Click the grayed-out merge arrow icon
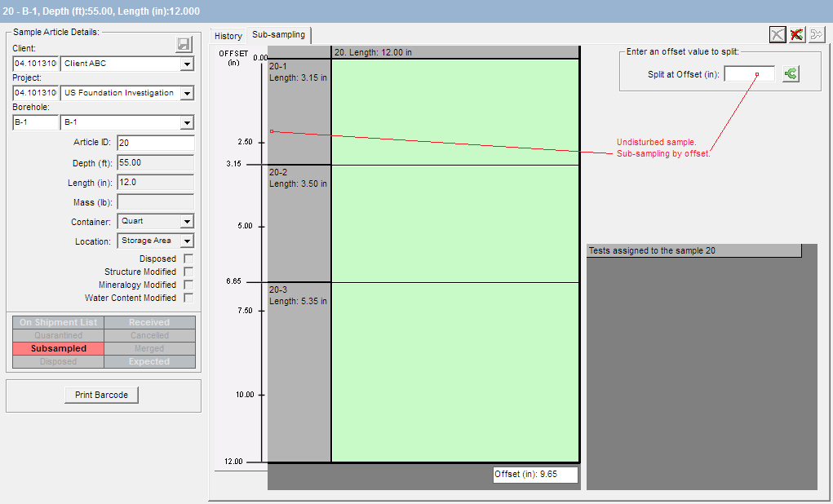The width and height of the screenshot is (833, 504). point(817,34)
